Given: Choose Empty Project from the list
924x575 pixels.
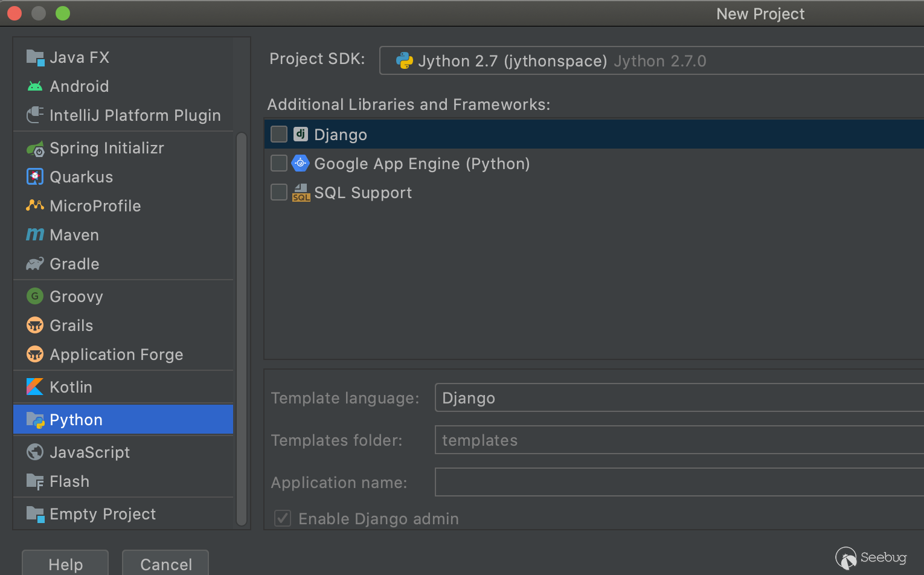Looking at the screenshot, I should click(103, 514).
